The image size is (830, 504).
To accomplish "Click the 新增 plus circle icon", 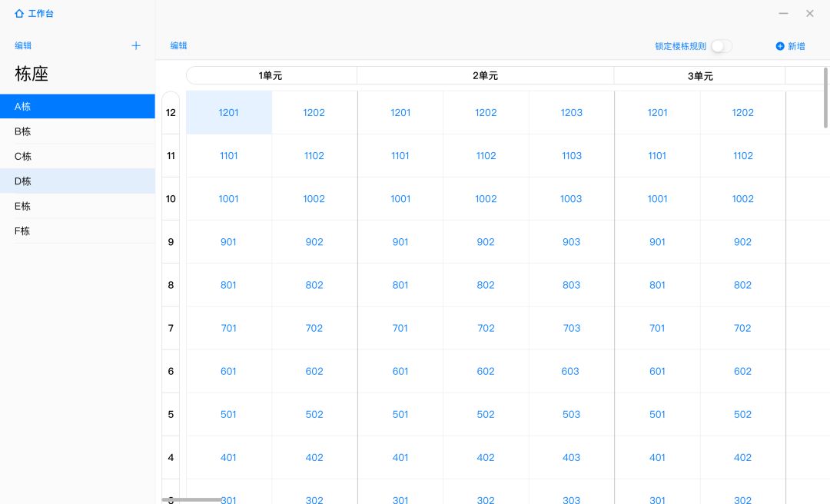I will [x=780, y=46].
